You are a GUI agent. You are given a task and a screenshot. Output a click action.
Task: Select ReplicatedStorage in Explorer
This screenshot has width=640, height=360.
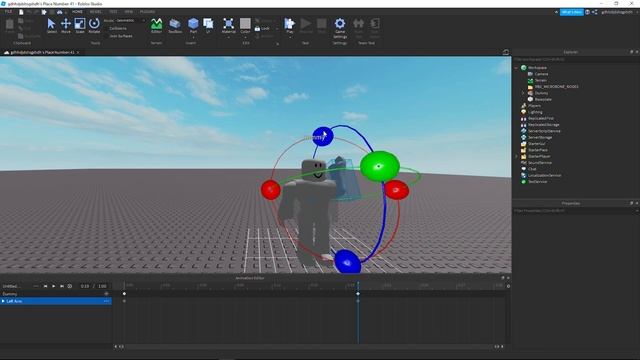(544, 124)
